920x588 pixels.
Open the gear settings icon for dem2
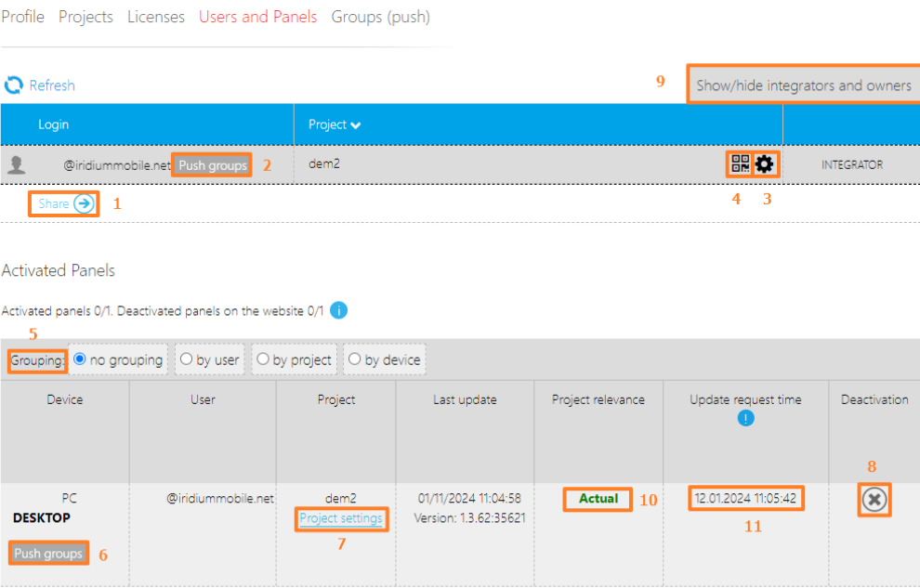764,164
